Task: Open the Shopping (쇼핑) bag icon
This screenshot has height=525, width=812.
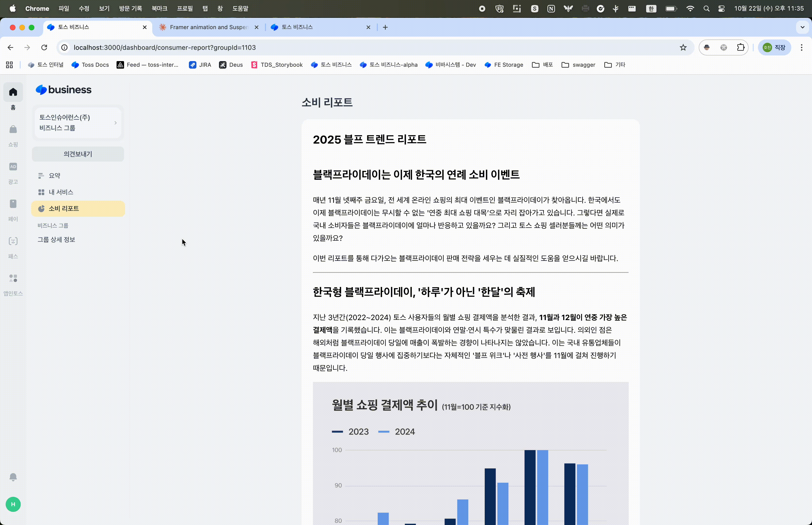Action: tap(13, 129)
